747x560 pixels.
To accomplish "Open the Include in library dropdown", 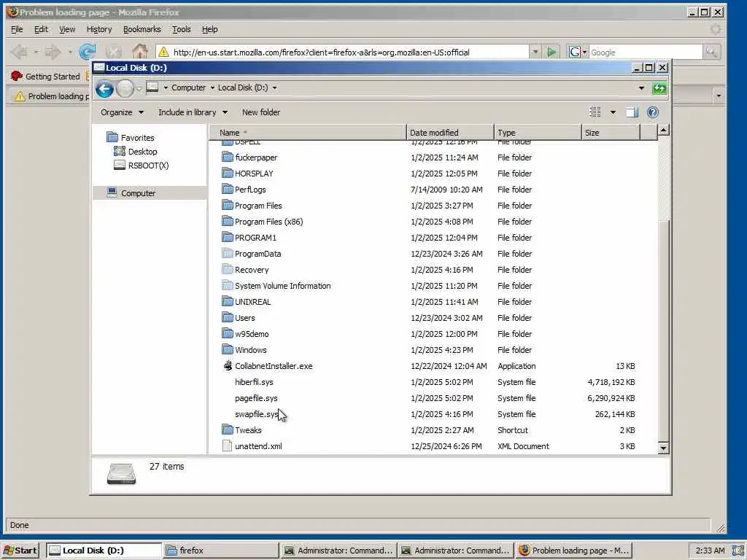I will (x=193, y=112).
